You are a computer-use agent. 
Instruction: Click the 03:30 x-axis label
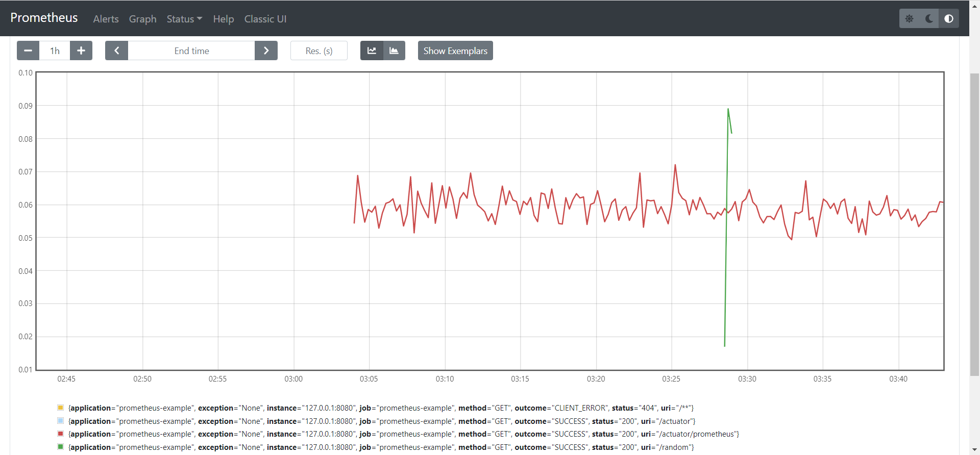click(x=747, y=379)
